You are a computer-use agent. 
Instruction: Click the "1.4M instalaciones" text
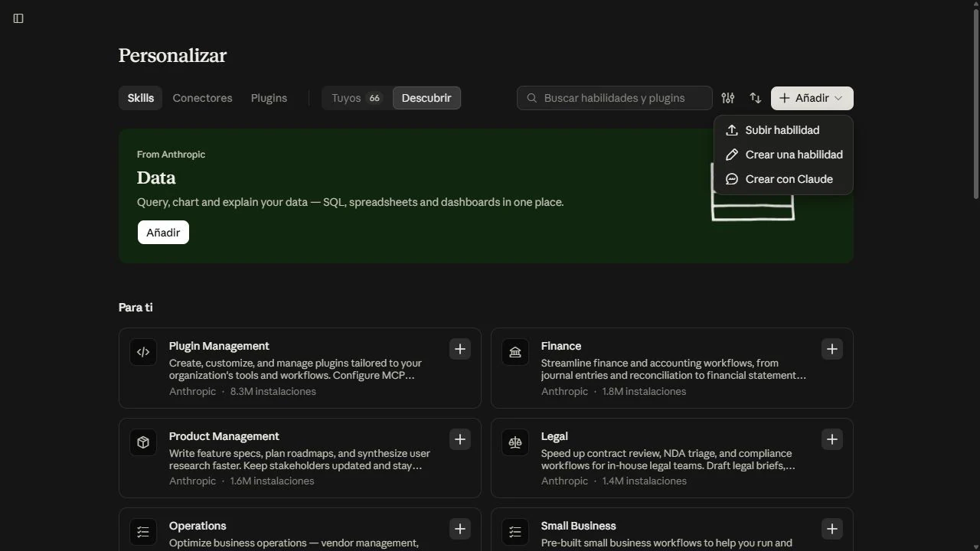click(x=645, y=481)
